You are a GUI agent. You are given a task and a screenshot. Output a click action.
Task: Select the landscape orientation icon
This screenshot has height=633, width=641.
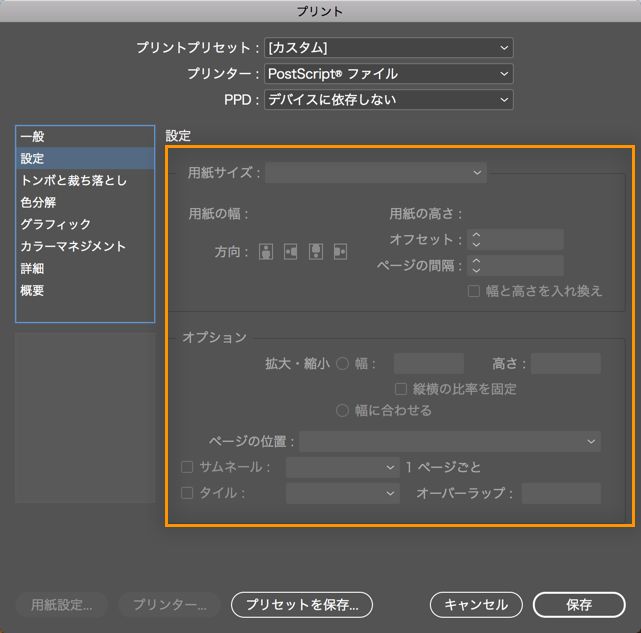pos(291,251)
